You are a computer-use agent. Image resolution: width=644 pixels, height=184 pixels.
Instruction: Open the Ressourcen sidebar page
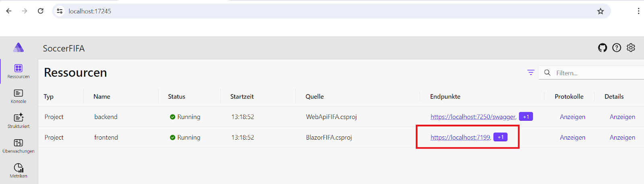(x=19, y=71)
